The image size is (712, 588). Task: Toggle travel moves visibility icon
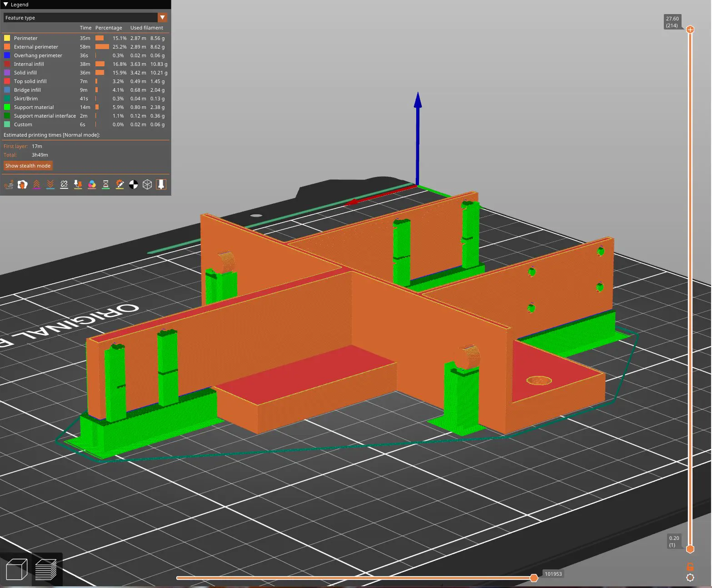point(9,184)
